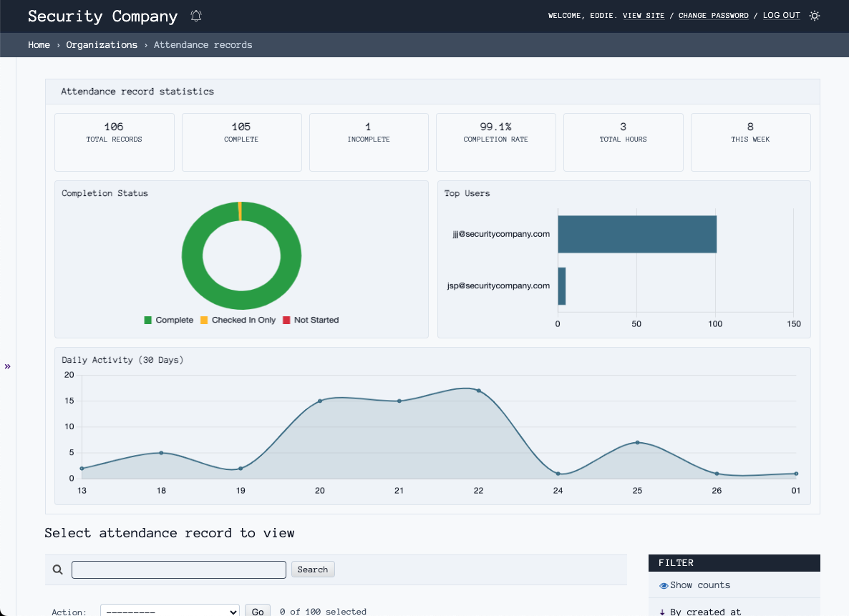
Task: Click the magnifier icon in the search bar
Action: pos(58,569)
